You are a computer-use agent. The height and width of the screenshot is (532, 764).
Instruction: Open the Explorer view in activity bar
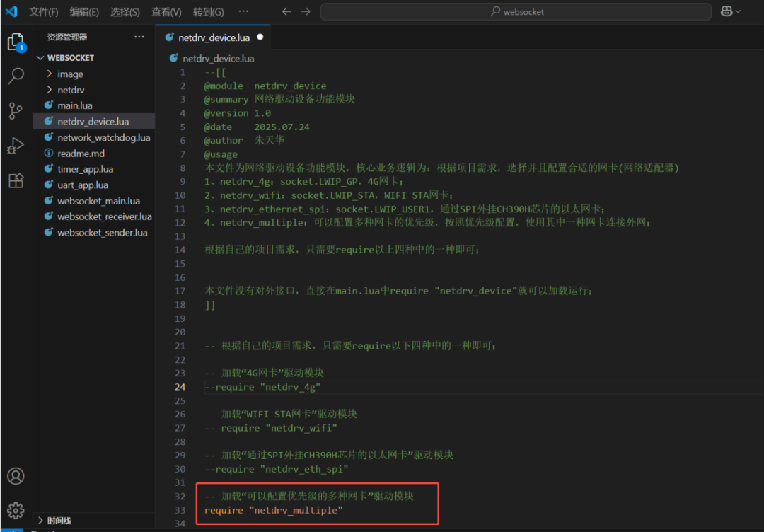tap(16, 42)
